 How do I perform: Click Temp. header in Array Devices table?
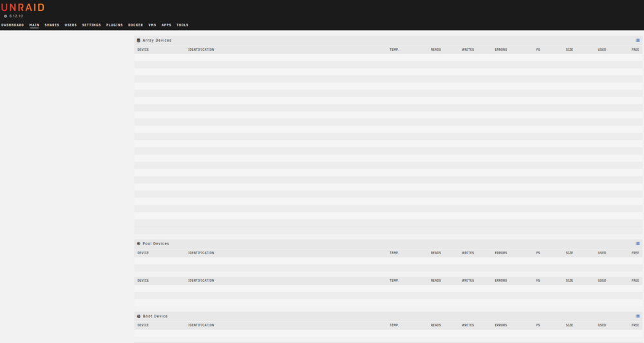[394, 50]
